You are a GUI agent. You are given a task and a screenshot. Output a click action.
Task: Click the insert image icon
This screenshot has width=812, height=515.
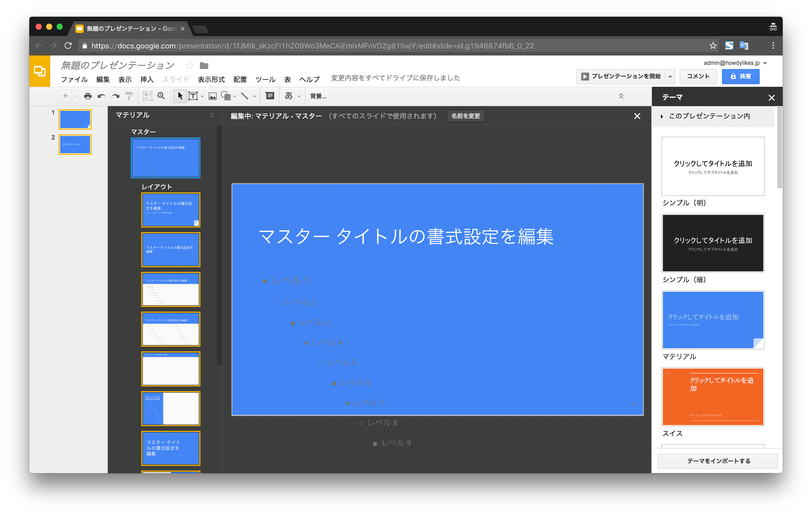(212, 96)
